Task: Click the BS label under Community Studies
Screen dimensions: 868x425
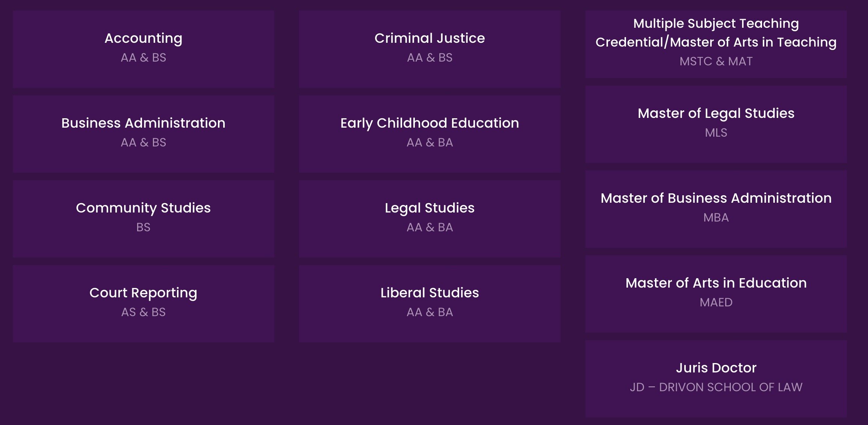Action: point(143,228)
